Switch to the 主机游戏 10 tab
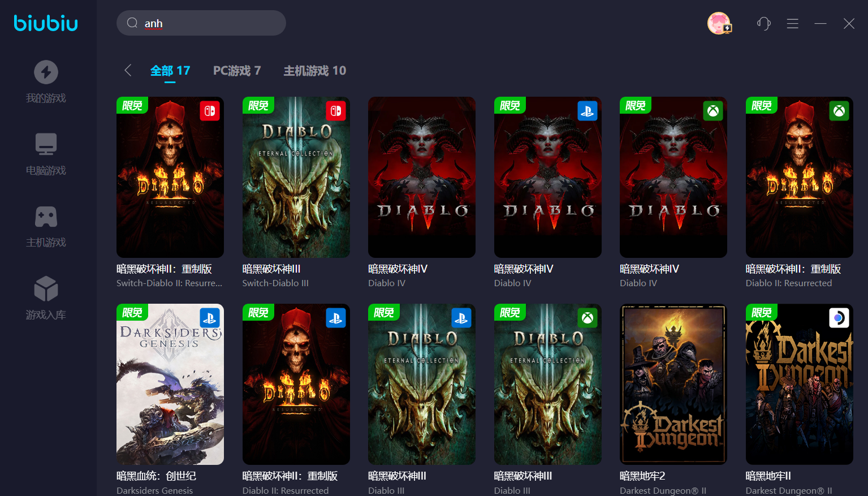The height and width of the screenshot is (496, 868). point(314,71)
